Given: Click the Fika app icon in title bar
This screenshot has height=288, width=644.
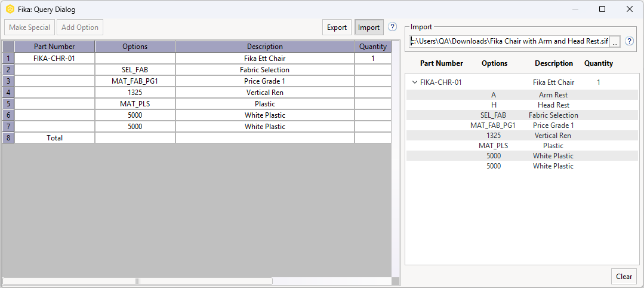Looking at the screenshot, I should [10, 9].
